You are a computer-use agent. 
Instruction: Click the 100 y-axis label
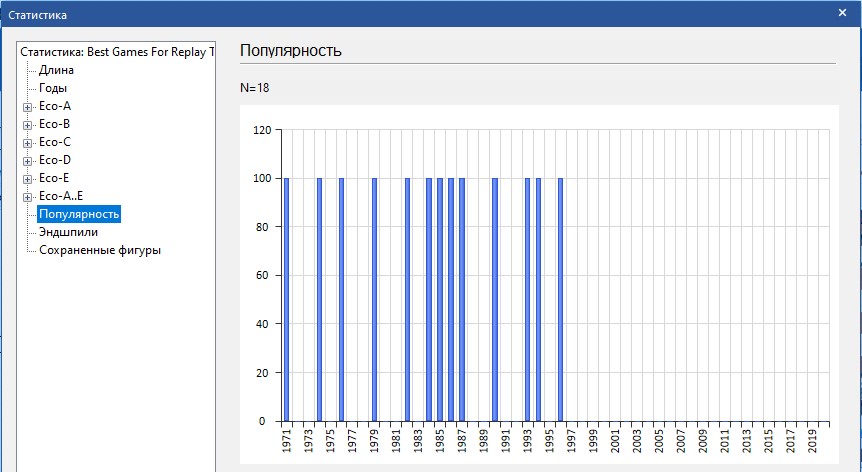click(x=262, y=179)
